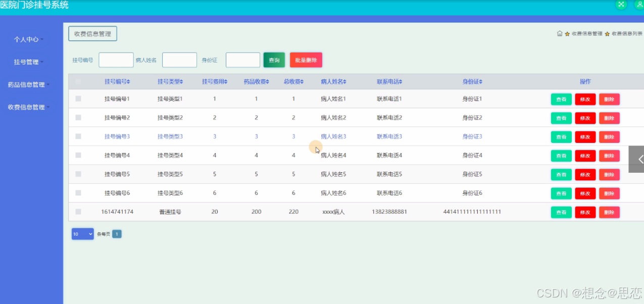Viewport: 644px width, 304px height.
Task: Click 删除 button for 挂号编号2 row
Action: (609, 118)
